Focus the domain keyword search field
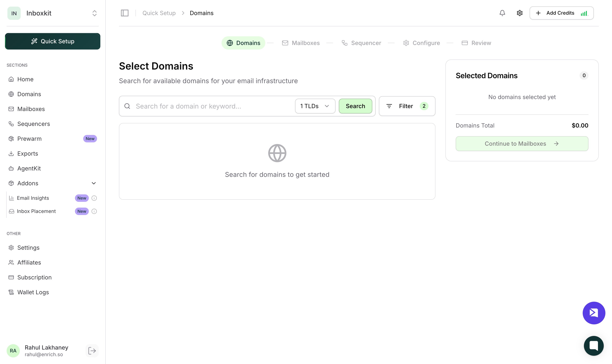This screenshot has height=364, width=612. point(211,106)
